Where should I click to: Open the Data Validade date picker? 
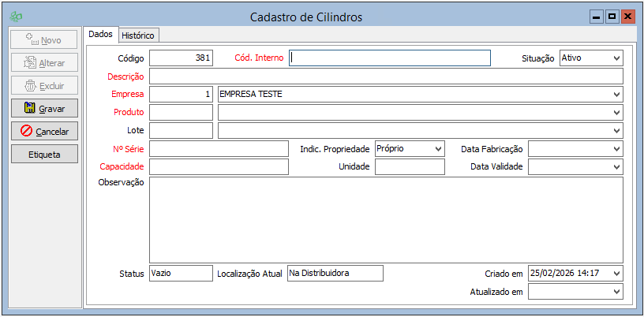coord(616,167)
